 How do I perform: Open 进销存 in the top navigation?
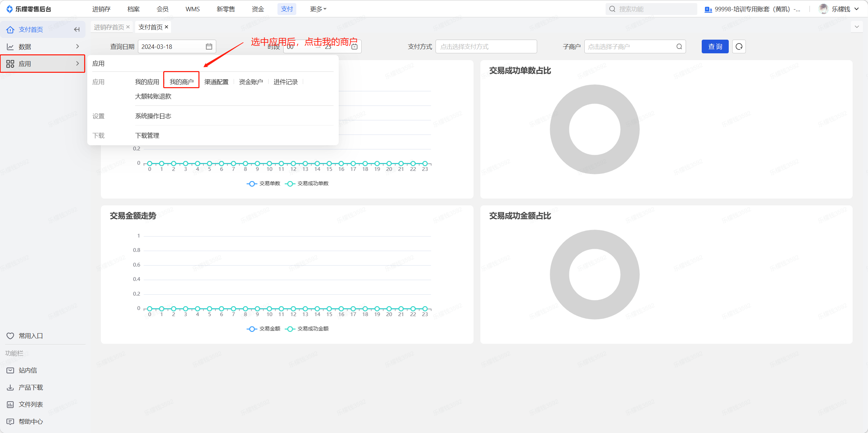point(101,9)
